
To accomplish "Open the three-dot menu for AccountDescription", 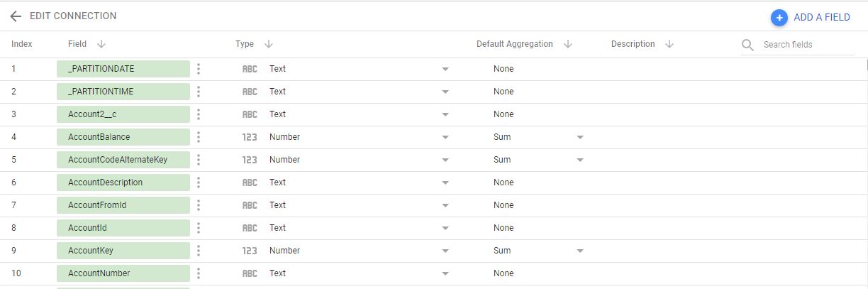I will [x=199, y=182].
